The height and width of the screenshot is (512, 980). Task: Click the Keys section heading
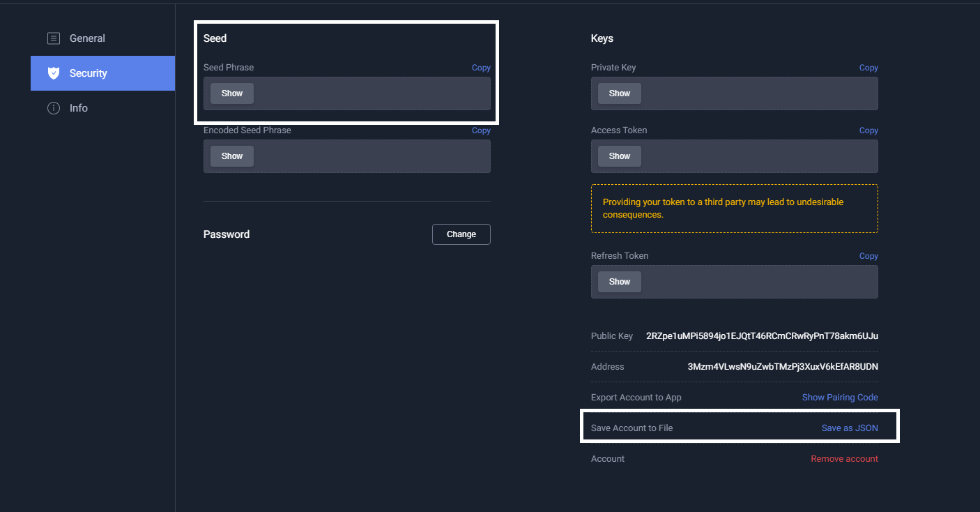click(x=602, y=38)
